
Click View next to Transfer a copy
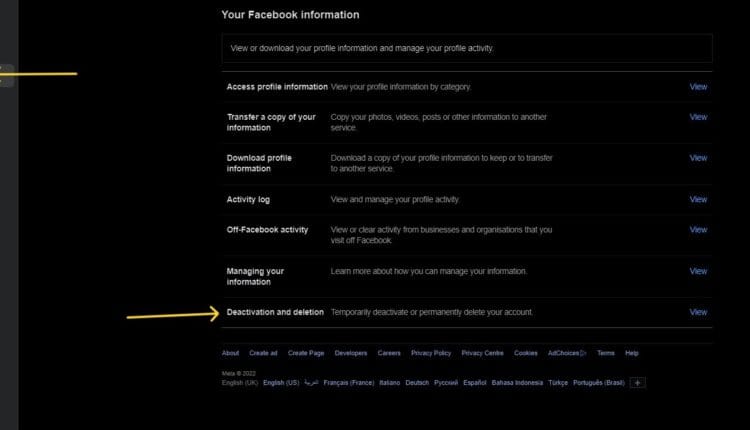click(698, 117)
